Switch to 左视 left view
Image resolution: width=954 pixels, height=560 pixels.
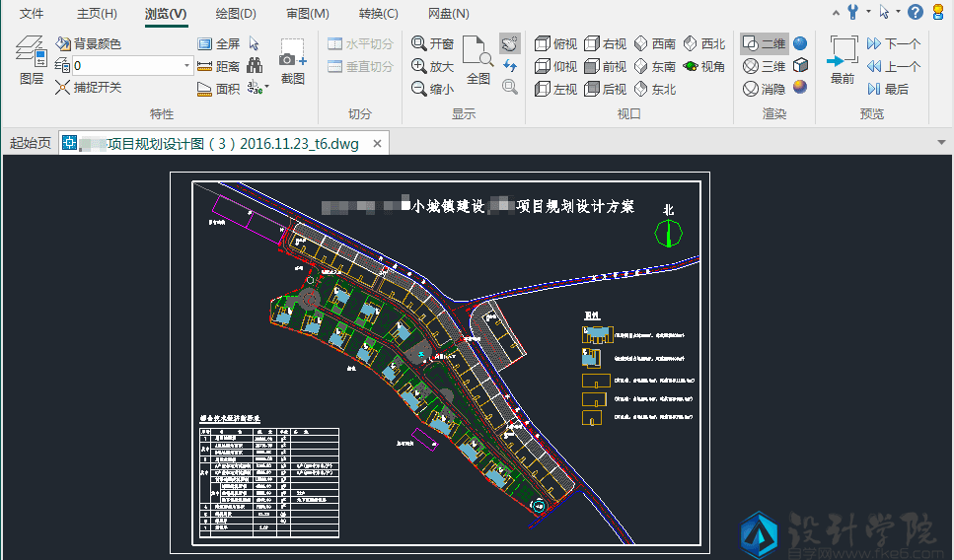coord(555,89)
